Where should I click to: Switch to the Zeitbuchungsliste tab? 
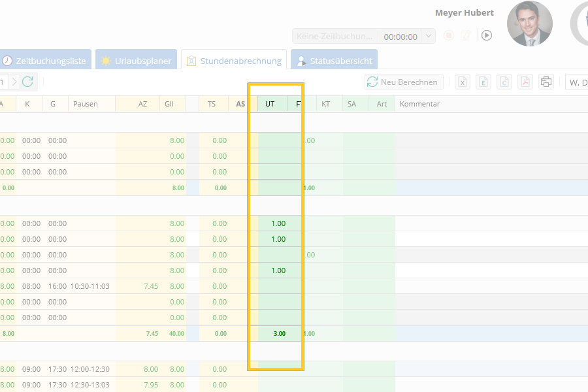44,61
